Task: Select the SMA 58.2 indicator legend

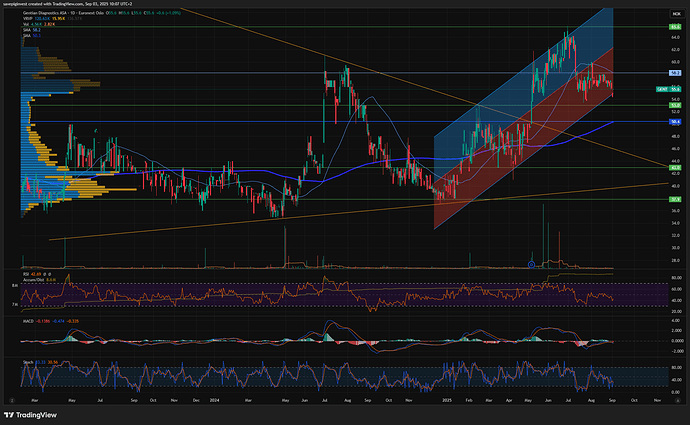Action: pos(32,30)
